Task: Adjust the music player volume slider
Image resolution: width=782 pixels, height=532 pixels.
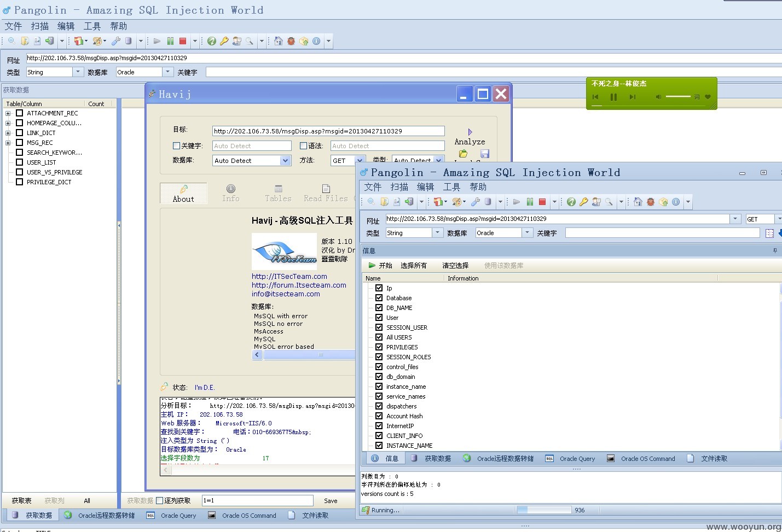Action: (678, 97)
